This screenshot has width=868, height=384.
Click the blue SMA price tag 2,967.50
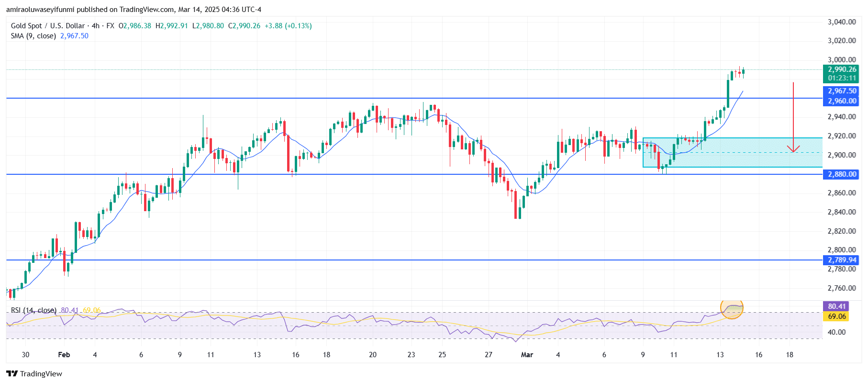click(842, 91)
